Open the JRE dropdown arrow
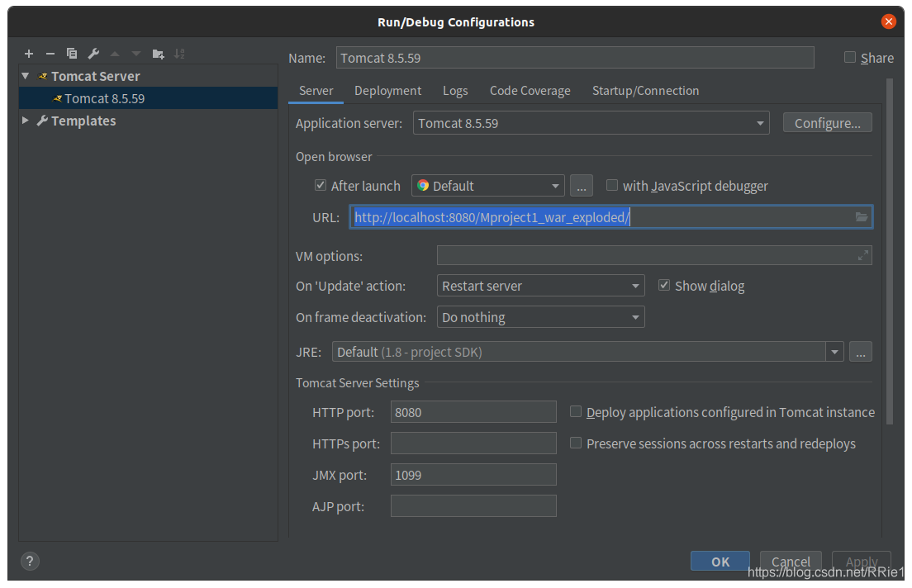 [x=834, y=352]
